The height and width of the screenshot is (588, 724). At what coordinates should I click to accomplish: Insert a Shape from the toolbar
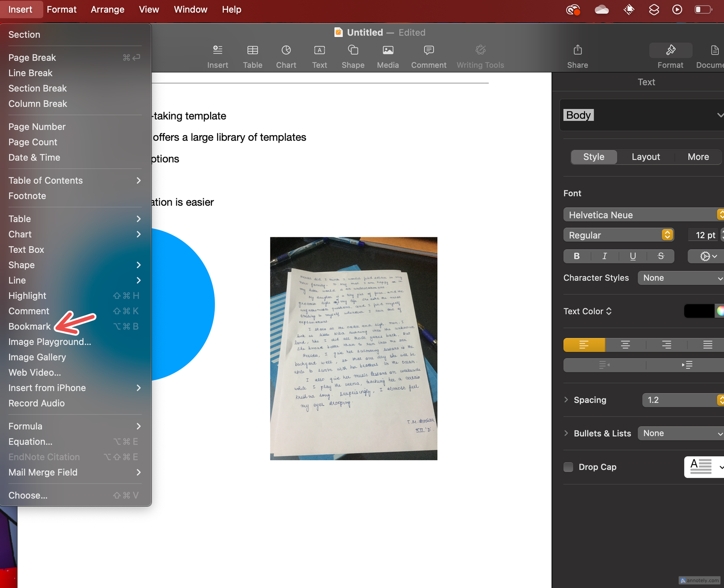[353, 55]
